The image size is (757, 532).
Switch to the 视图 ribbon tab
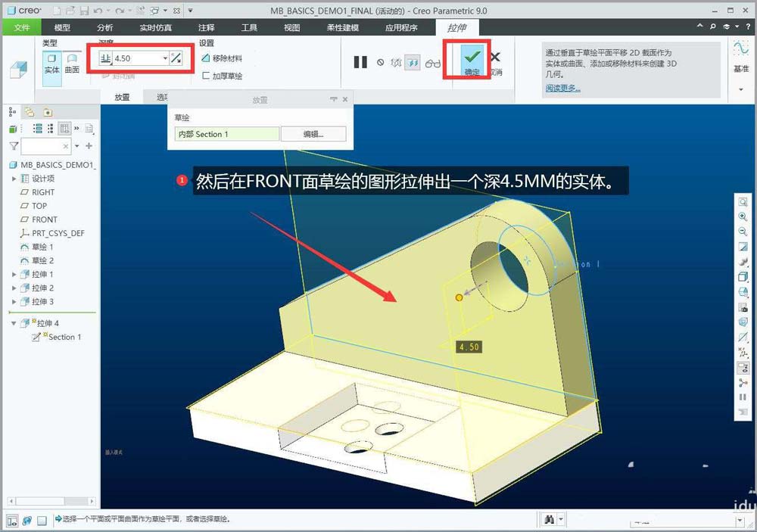coord(291,27)
